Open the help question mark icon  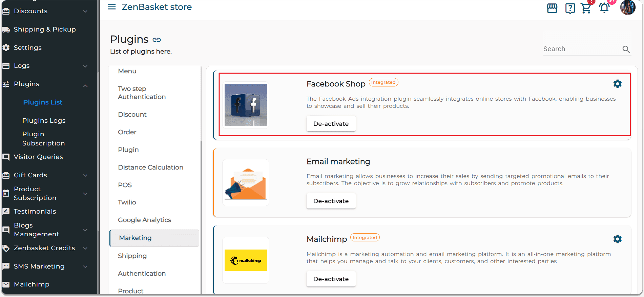pyautogui.click(x=570, y=8)
